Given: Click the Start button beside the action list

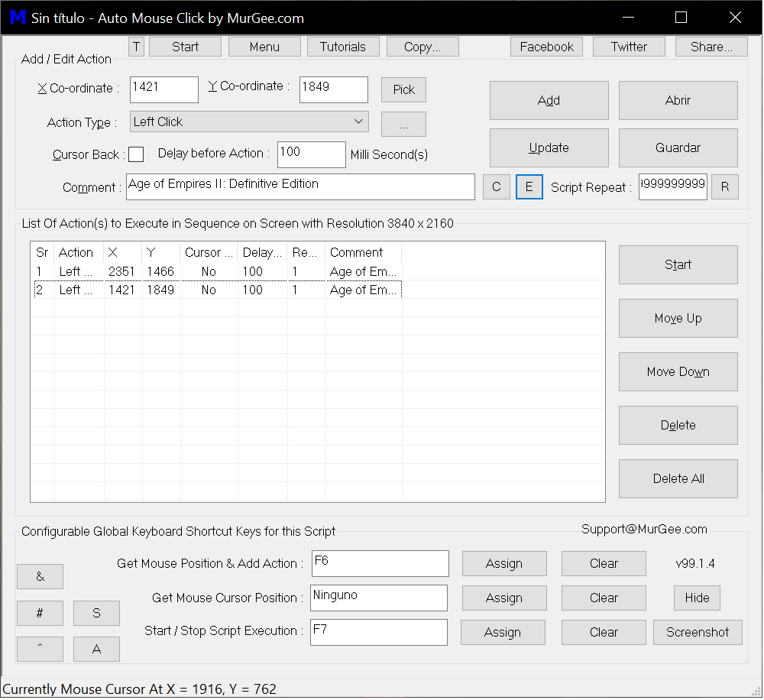Looking at the screenshot, I should tap(678, 264).
